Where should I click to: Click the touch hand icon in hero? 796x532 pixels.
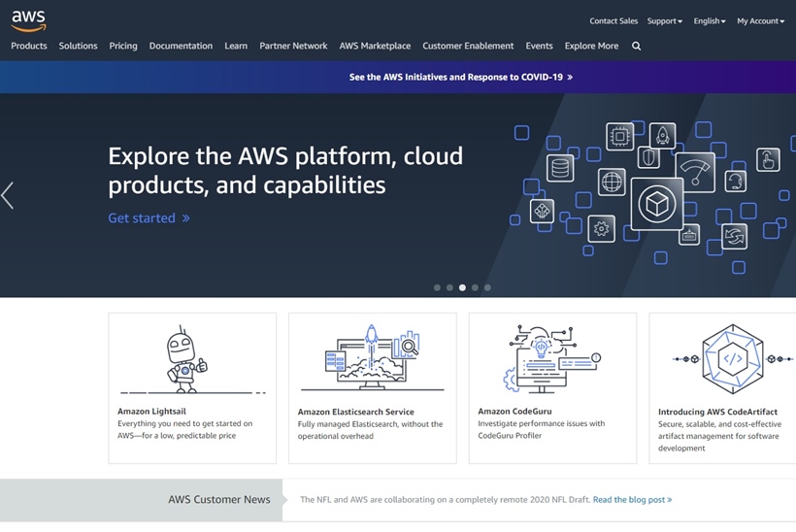tap(768, 160)
